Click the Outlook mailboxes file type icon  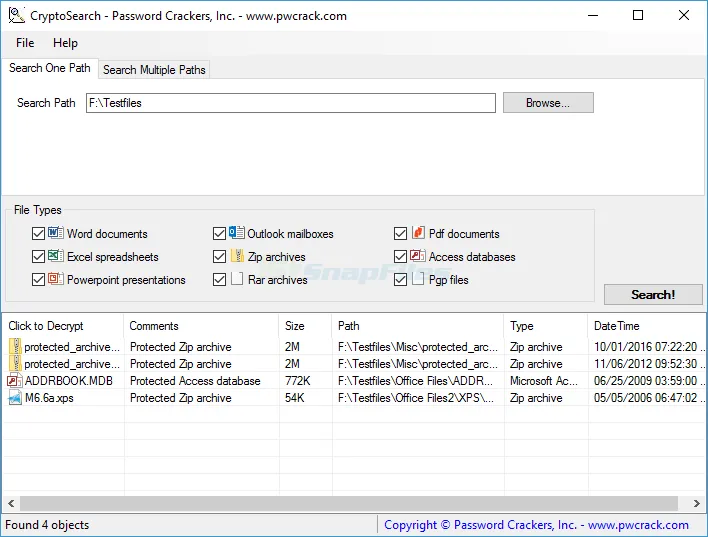tap(237, 233)
